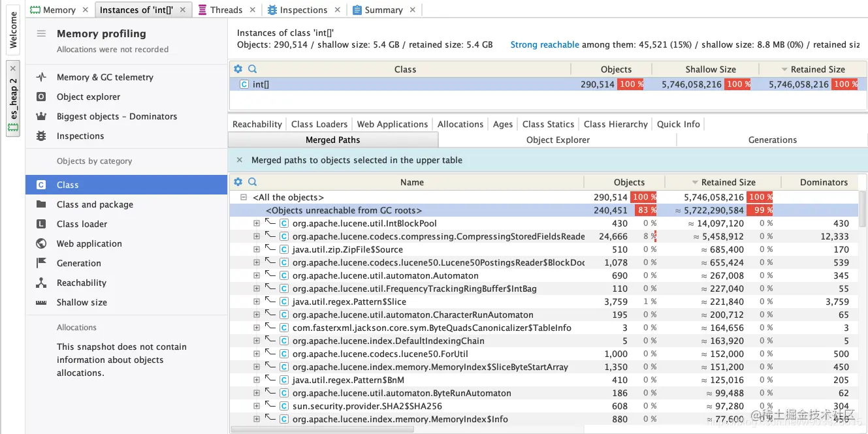
Task: Sort Merged Paths by Objects column
Action: (x=624, y=182)
